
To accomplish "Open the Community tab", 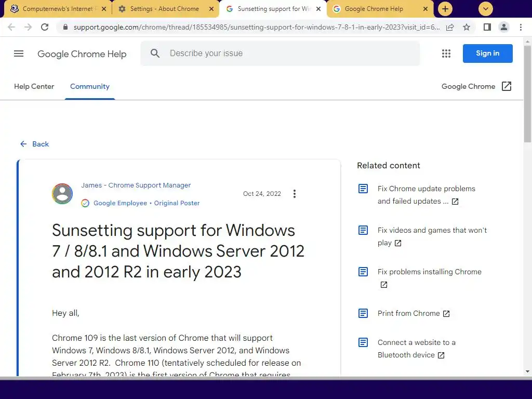I will 90,87.
